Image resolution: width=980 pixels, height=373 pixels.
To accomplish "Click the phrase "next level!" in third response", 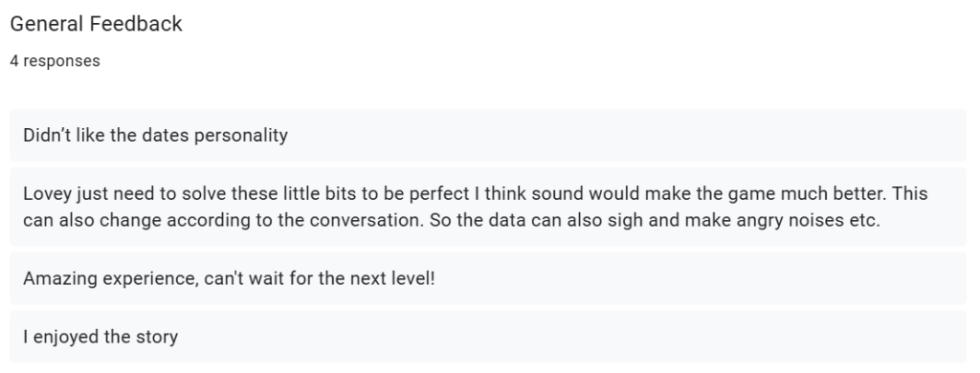I will pos(391,278).
